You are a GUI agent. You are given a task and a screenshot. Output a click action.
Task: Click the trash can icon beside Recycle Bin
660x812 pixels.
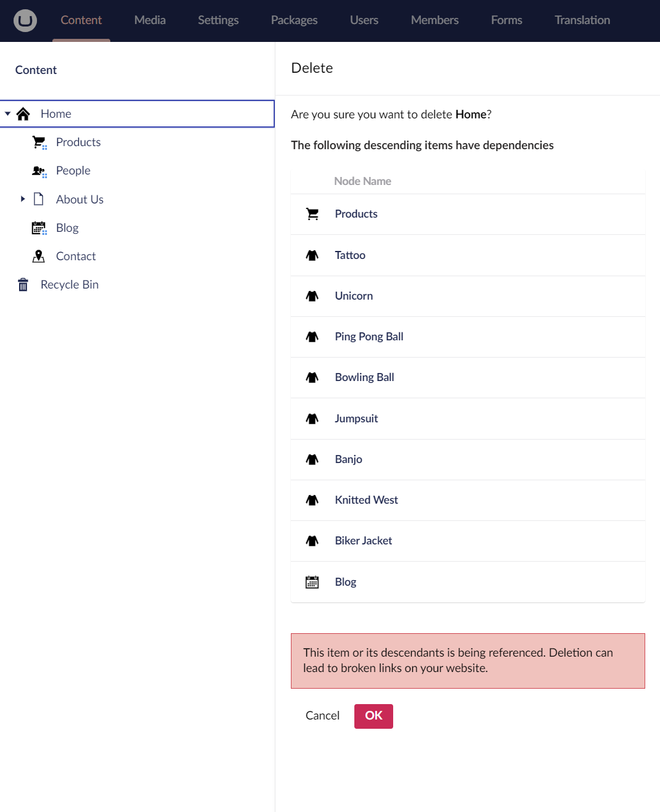pyautogui.click(x=23, y=284)
